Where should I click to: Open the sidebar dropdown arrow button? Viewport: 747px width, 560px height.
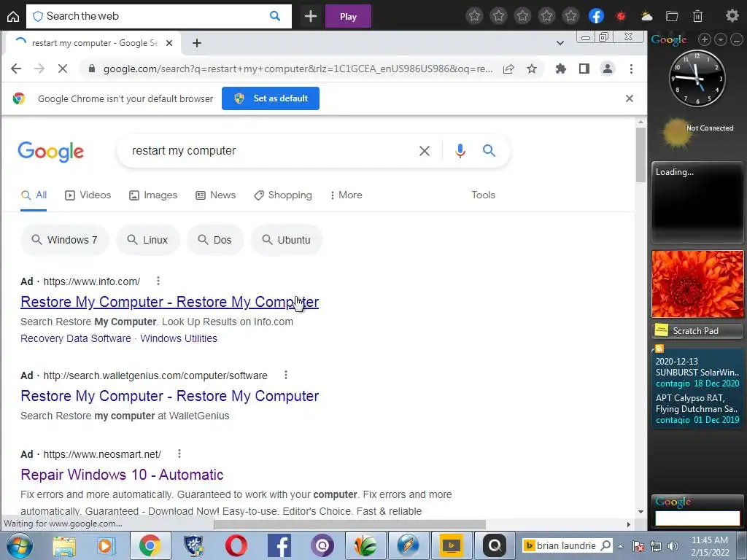(x=721, y=39)
